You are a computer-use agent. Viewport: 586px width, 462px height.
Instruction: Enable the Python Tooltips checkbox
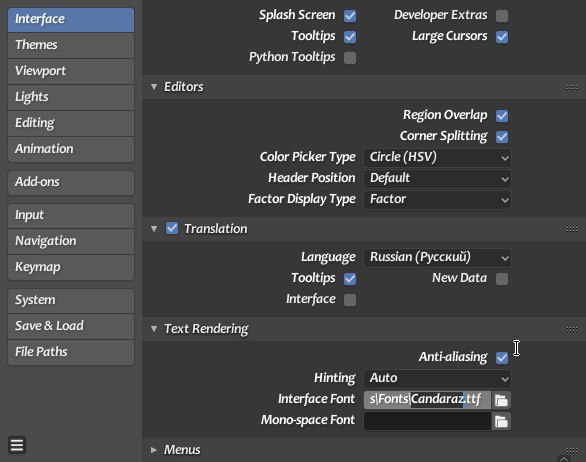pyautogui.click(x=350, y=58)
